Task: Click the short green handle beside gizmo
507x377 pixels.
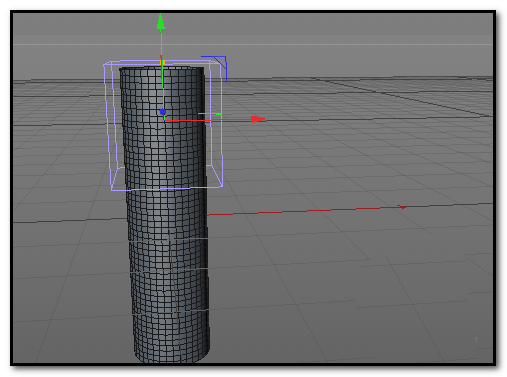Action: 210,114
